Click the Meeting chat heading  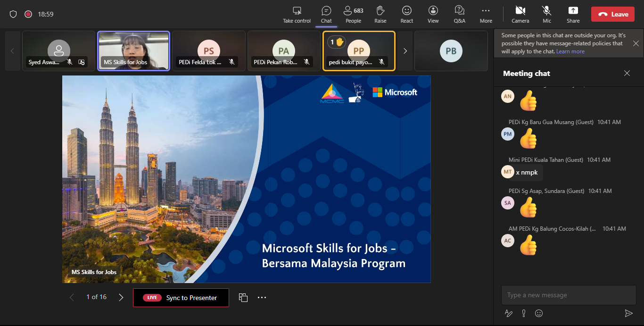[527, 73]
